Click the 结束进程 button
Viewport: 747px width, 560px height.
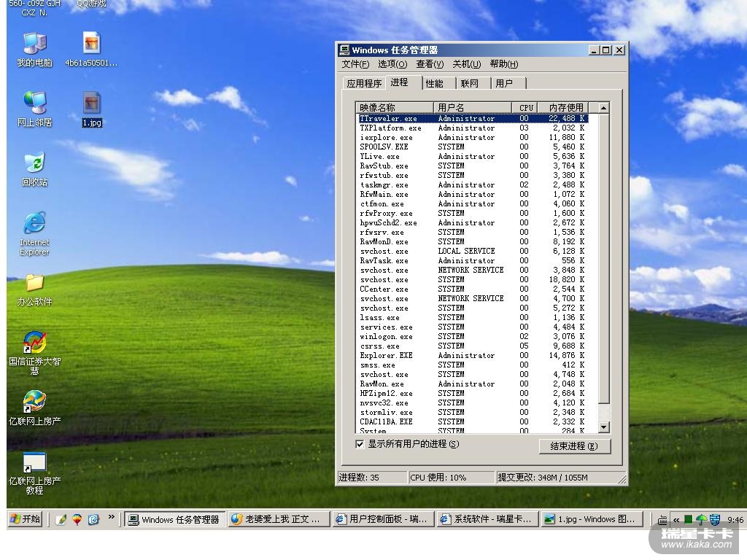[x=574, y=446]
